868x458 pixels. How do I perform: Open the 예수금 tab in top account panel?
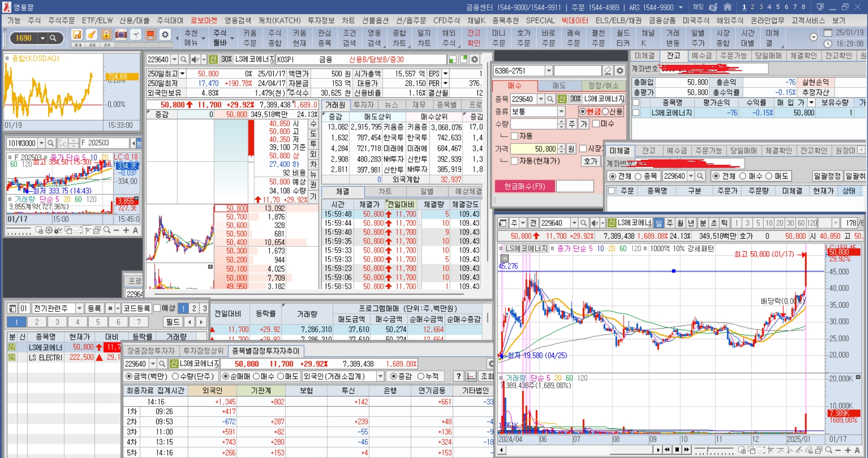702,56
